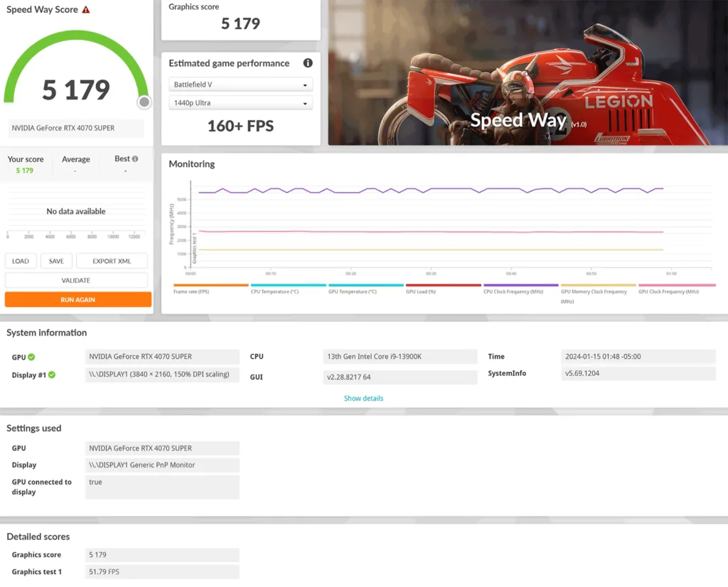
Task: Click the gray knob at the score gauge end
Action: coord(144,102)
